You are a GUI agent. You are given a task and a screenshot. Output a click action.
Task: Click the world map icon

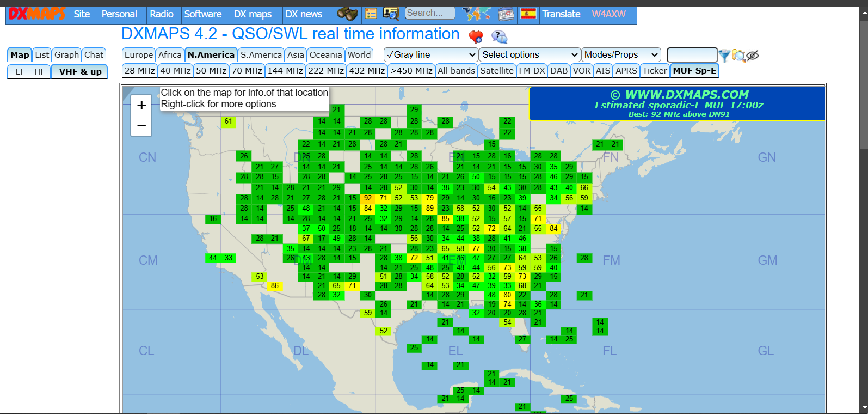(x=476, y=14)
